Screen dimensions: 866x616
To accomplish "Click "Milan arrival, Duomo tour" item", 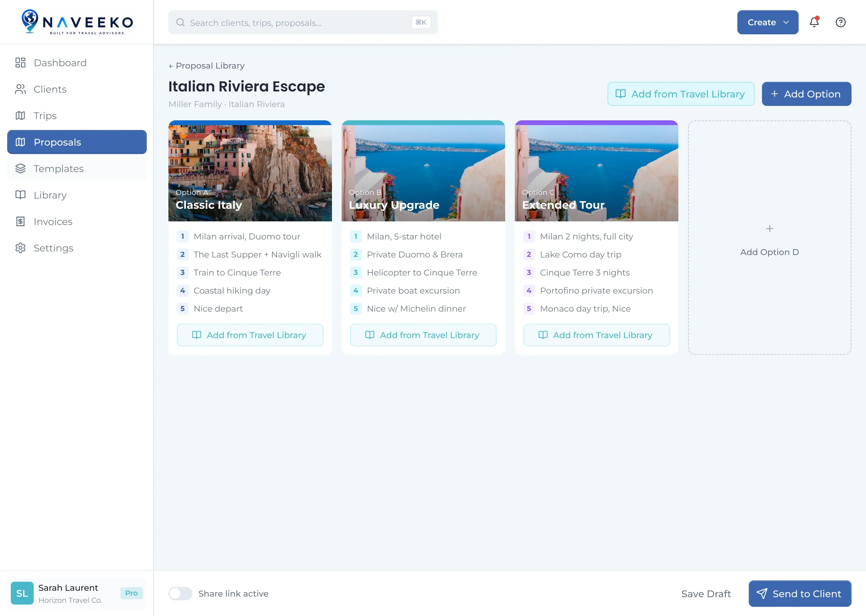I will click(x=247, y=237).
